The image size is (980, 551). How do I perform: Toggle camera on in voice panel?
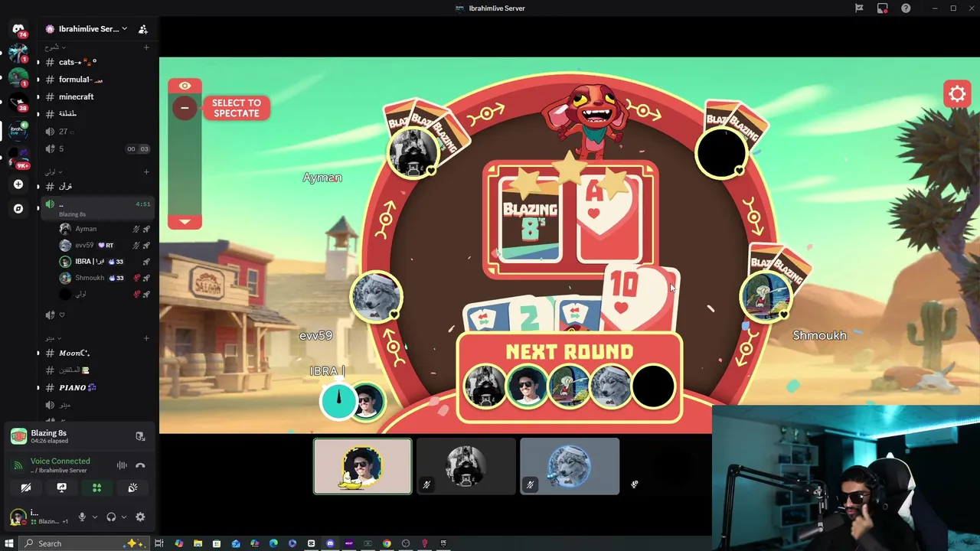pyautogui.click(x=26, y=487)
